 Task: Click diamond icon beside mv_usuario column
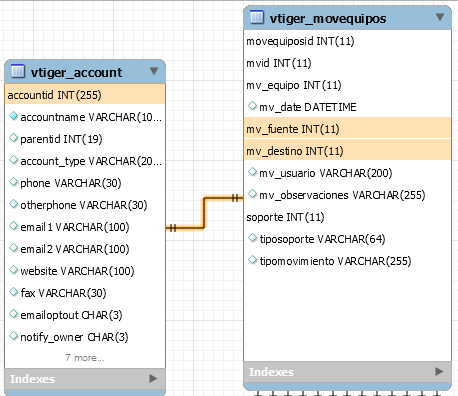tap(252, 172)
